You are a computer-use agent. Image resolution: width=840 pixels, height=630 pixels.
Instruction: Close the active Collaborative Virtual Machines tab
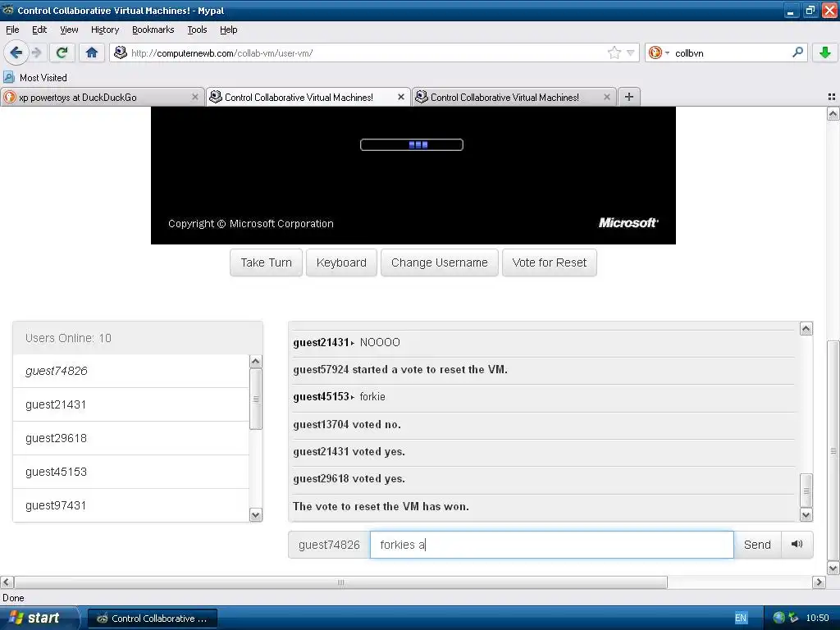click(400, 97)
